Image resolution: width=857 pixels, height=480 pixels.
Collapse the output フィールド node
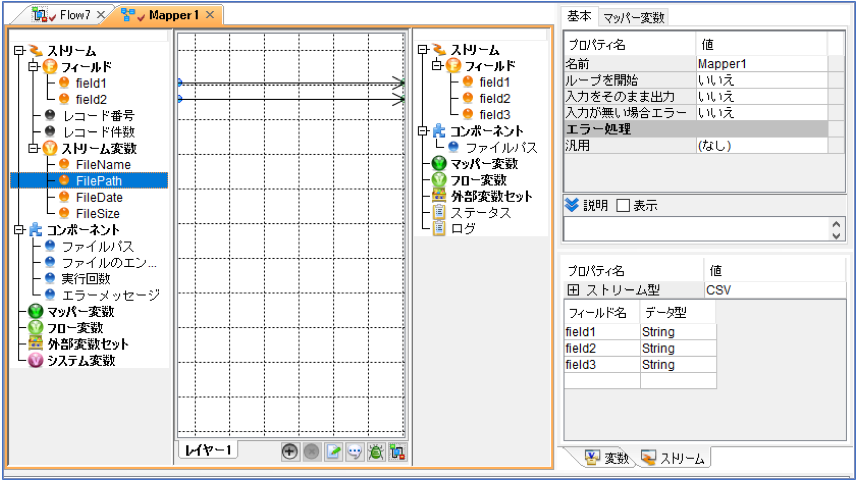[x=437, y=66]
